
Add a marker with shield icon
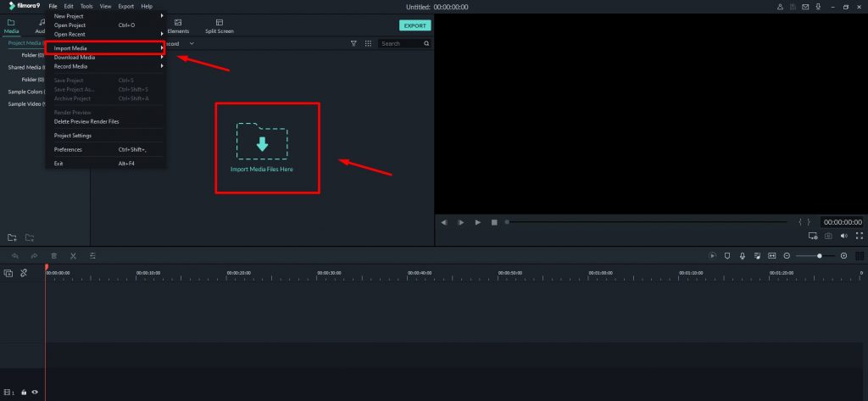pos(727,256)
